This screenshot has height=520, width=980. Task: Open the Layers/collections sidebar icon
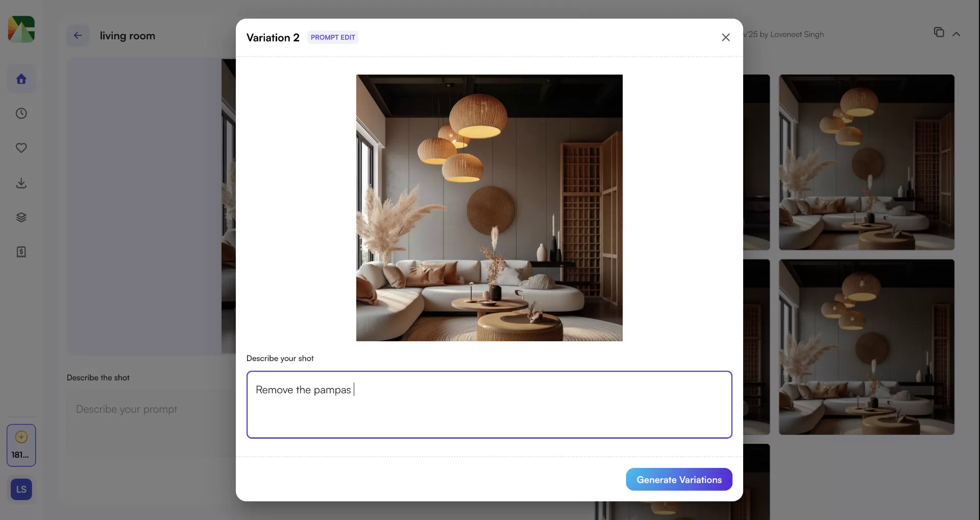[21, 217]
